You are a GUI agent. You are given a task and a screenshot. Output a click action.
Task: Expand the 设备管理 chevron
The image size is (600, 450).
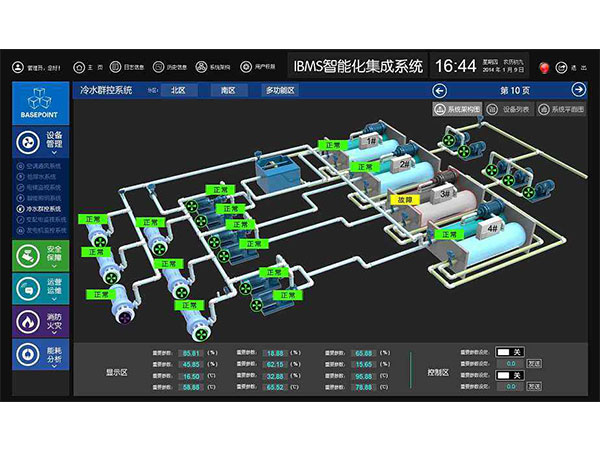pyautogui.click(x=54, y=153)
